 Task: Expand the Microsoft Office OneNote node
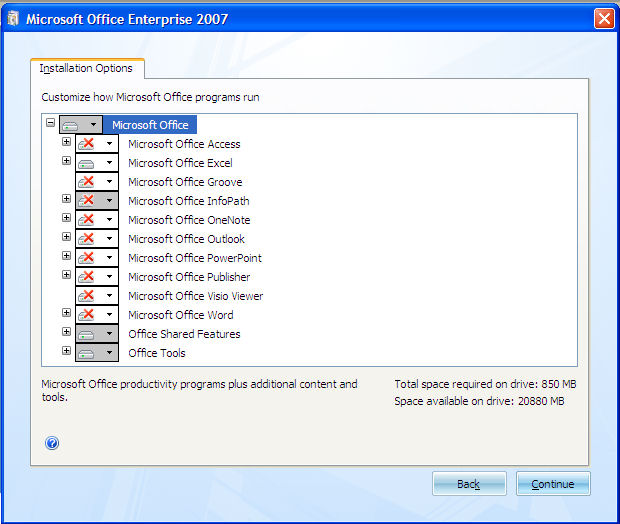66,217
